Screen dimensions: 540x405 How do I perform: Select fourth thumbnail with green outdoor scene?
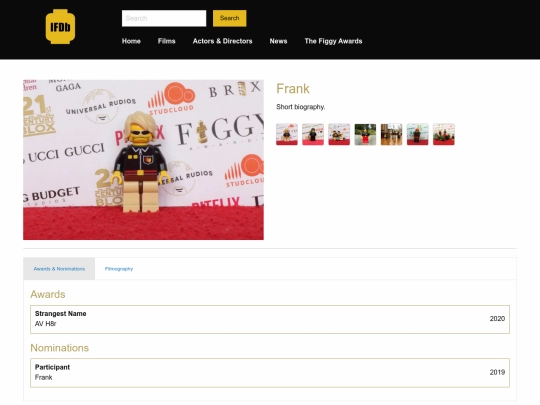point(365,134)
